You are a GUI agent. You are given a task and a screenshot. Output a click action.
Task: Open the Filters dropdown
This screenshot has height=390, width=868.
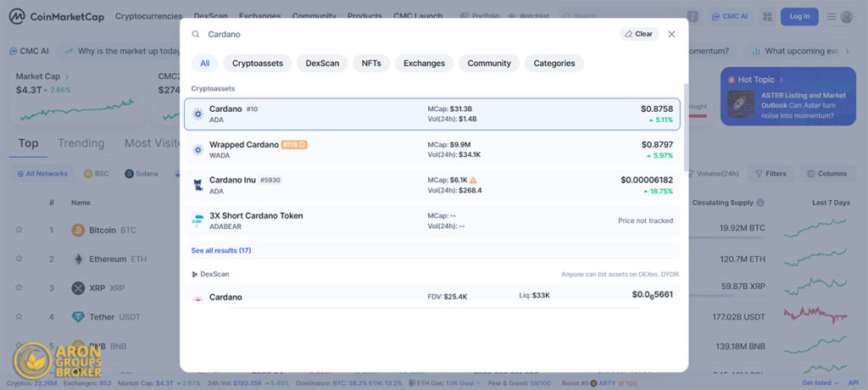(x=769, y=174)
